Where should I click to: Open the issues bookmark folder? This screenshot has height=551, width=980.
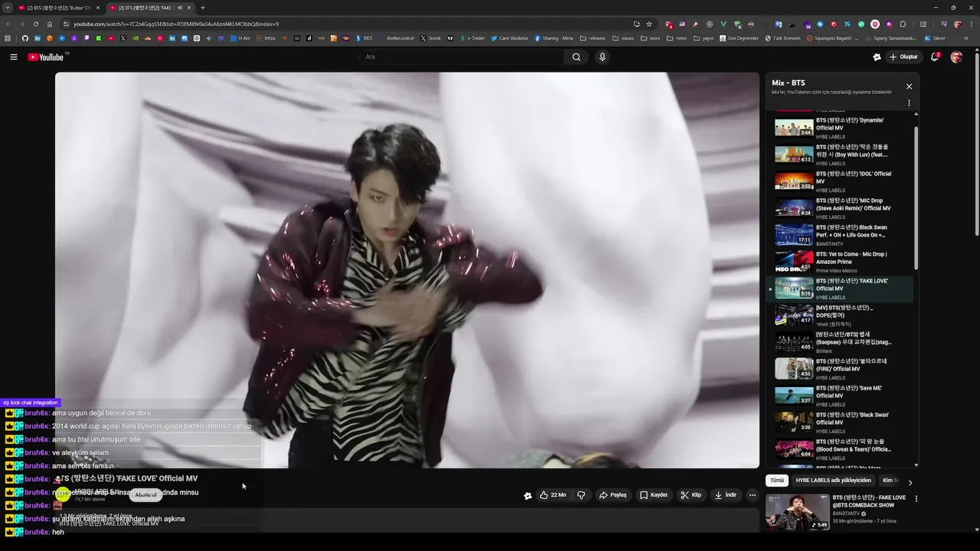[623, 38]
